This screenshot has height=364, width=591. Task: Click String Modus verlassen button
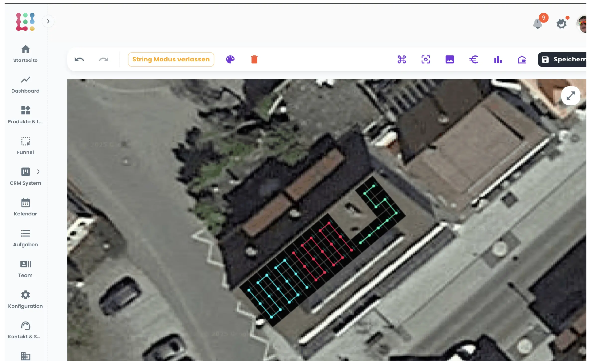pyautogui.click(x=171, y=59)
